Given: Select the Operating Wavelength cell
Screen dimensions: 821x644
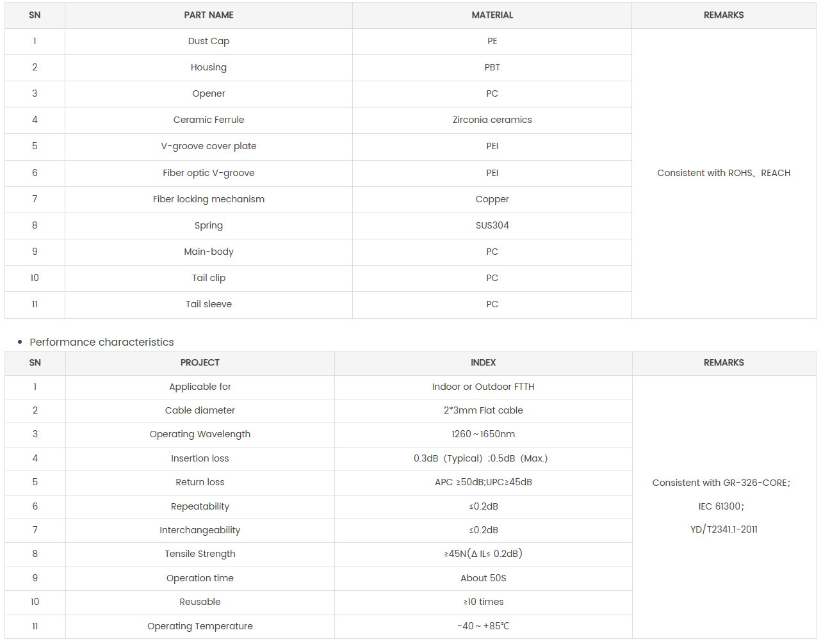Looking at the screenshot, I should coord(200,434).
